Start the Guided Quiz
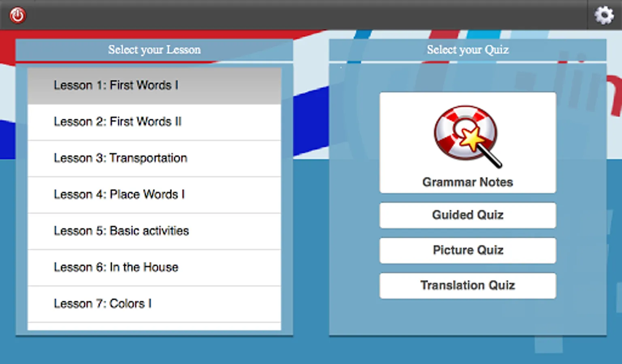The width and height of the screenshot is (622, 364). [x=468, y=215]
